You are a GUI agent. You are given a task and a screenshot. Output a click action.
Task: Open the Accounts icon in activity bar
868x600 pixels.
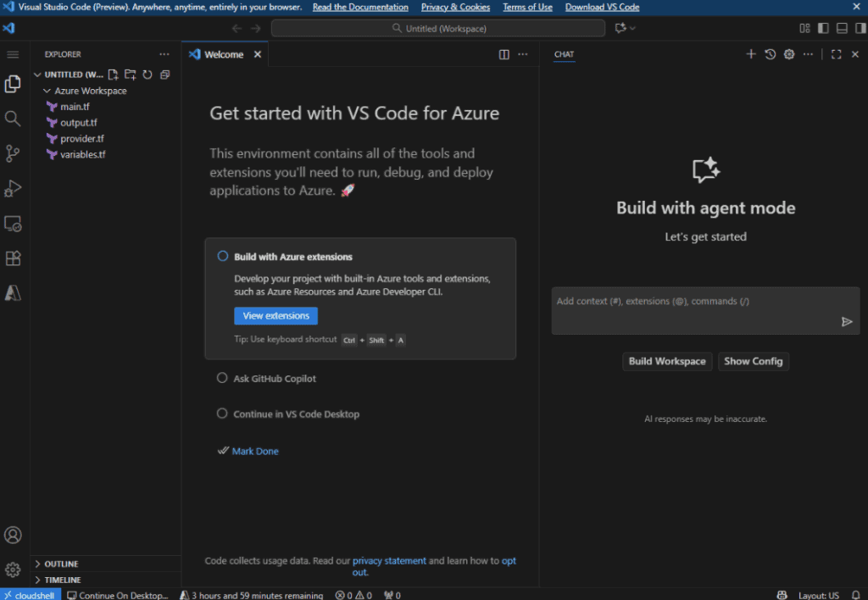pos(13,536)
